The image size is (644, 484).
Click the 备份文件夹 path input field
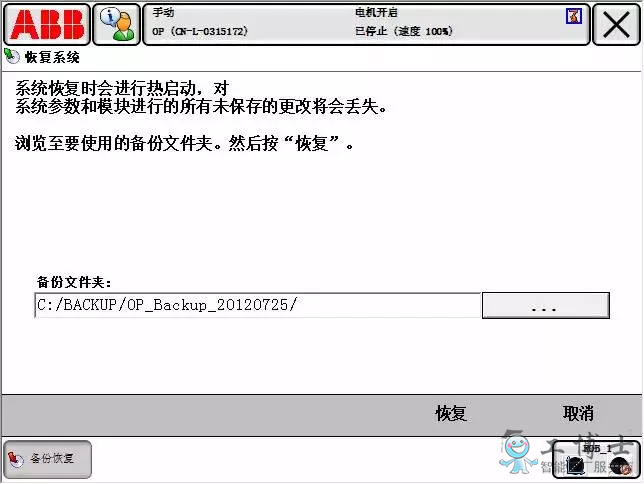tap(258, 305)
